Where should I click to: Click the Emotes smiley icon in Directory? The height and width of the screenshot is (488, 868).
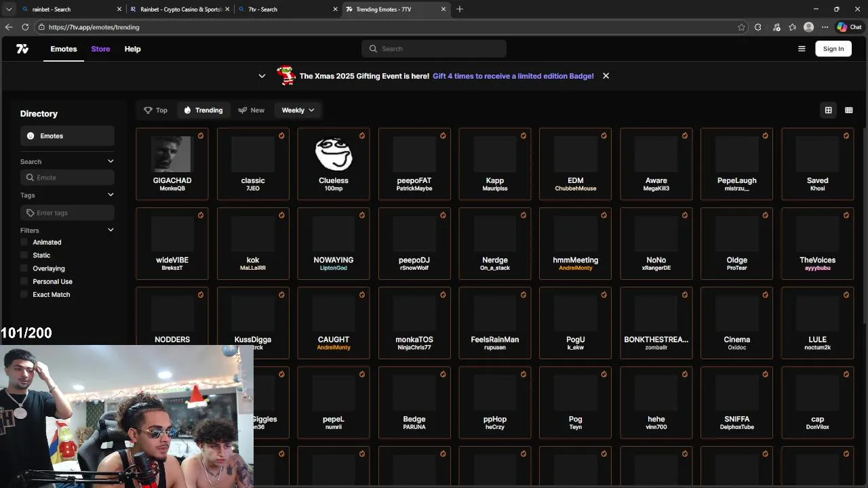tap(31, 136)
